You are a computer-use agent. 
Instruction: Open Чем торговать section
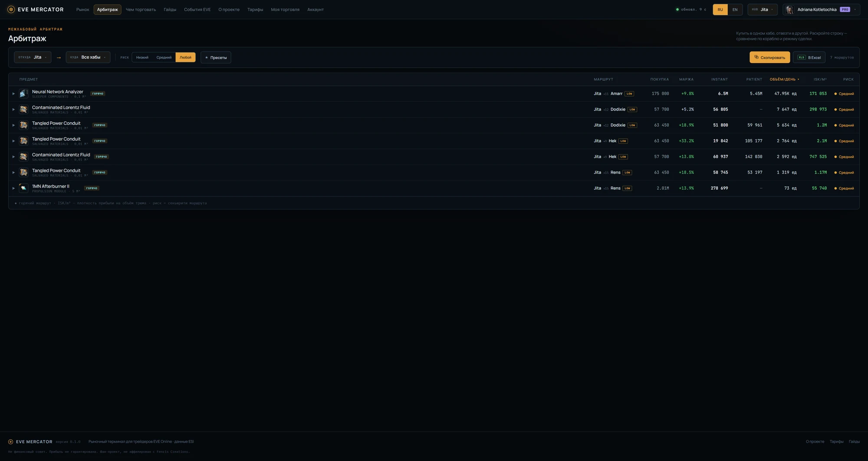(x=141, y=10)
